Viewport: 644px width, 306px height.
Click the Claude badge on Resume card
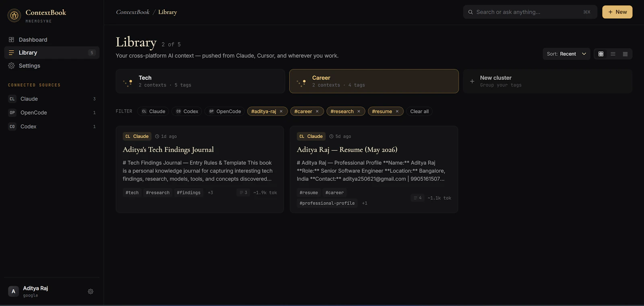coord(311,136)
